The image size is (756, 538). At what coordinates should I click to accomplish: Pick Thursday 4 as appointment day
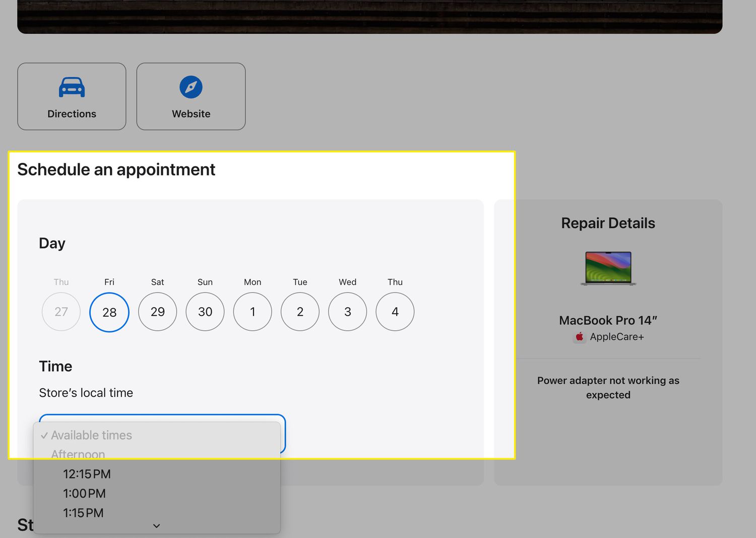click(x=395, y=312)
